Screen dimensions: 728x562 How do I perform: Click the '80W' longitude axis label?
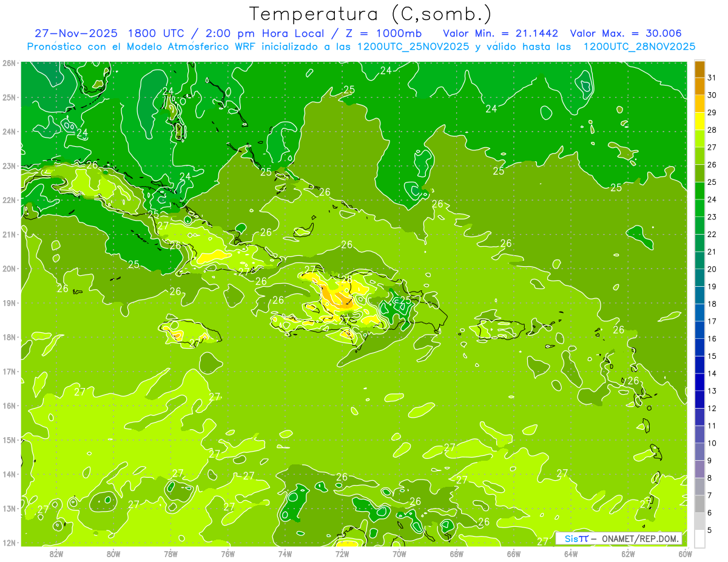tap(113, 554)
